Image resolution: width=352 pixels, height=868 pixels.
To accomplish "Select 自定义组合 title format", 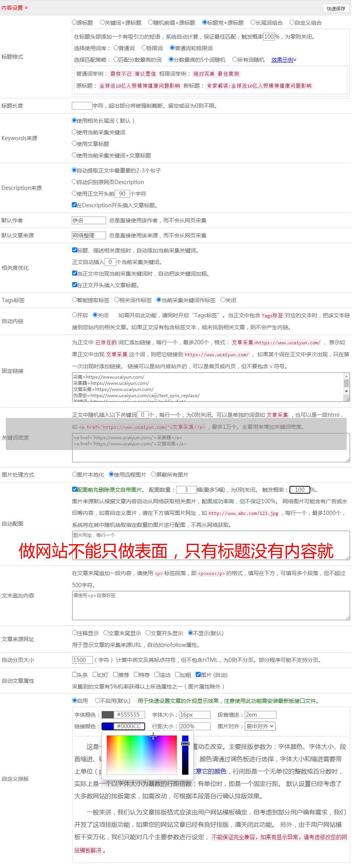I will [292, 22].
